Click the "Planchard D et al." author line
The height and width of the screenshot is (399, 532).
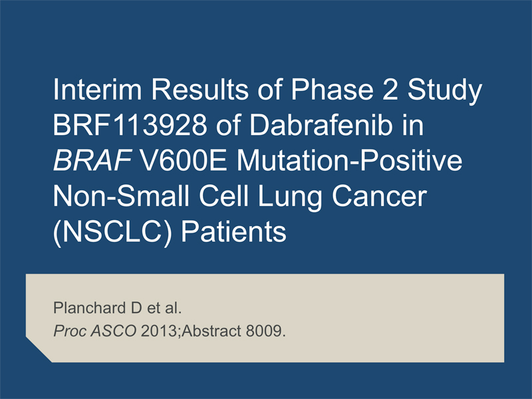pos(118,308)
